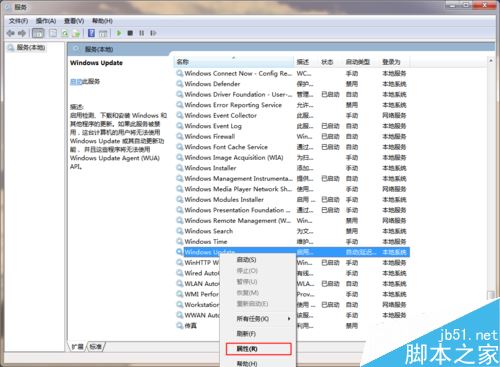This screenshot has width=500, height=367.
Task: Open help via the toolbar question-mark icon
Action: [x=91, y=33]
